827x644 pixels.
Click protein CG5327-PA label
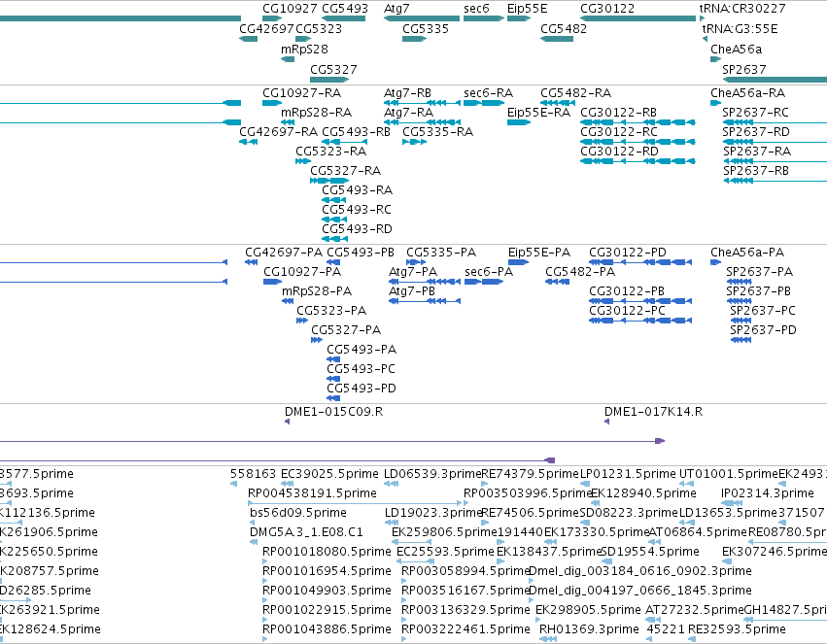pyautogui.click(x=346, y=330)
